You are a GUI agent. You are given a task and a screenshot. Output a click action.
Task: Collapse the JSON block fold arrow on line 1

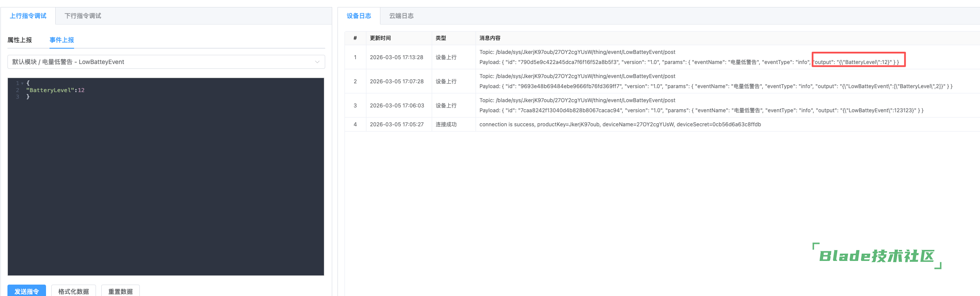(22, 83)
